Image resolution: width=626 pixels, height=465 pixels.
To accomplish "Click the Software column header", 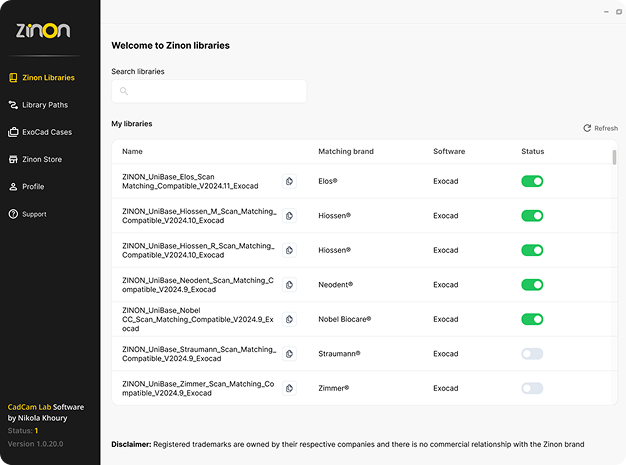I will tap(449, 151).
